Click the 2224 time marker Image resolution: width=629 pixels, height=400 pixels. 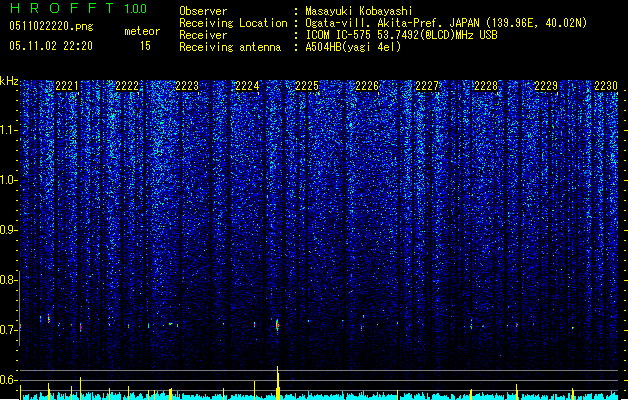[x=247, y=86]
